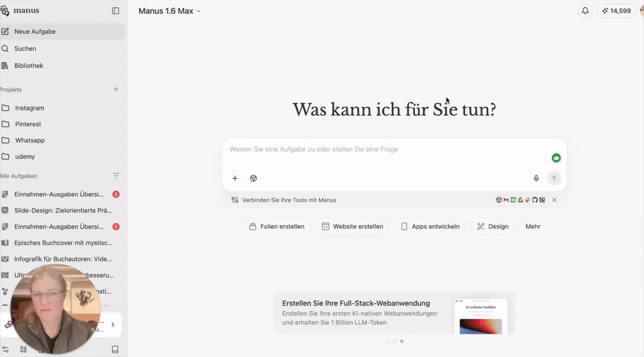Screen dimensions: 644x357
Task: Click the GitHub connector icon
Action: (x=535, y=200)
